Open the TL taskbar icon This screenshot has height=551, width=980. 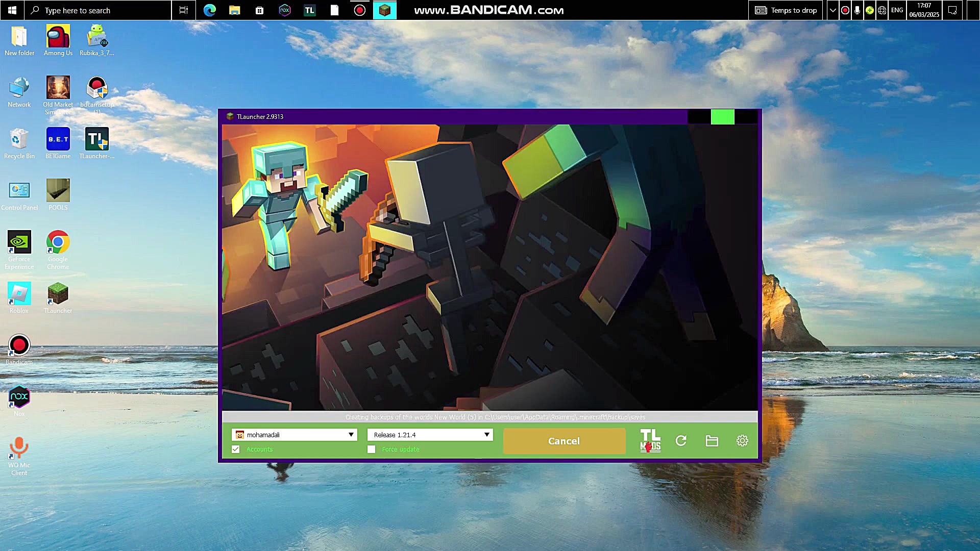tap(309, 10)
